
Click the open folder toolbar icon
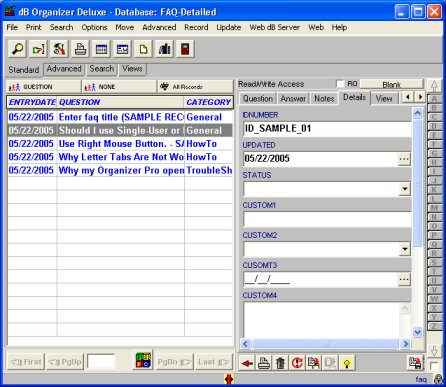(x=38, y=49)
